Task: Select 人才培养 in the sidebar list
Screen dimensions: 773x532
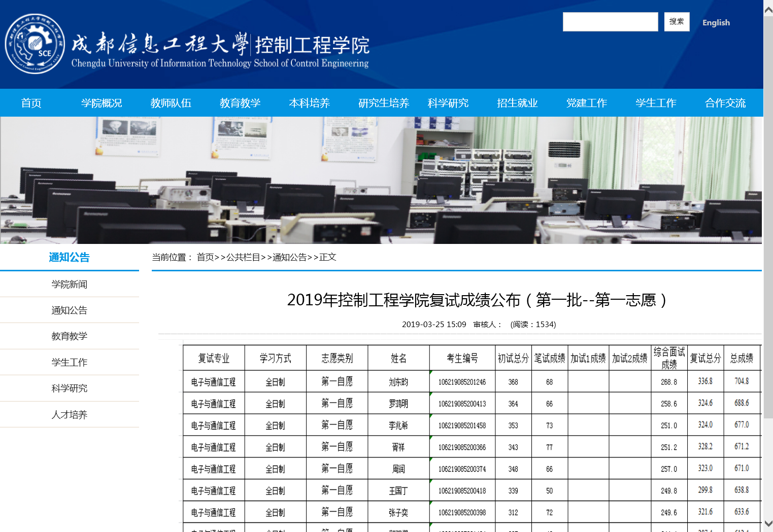Action: coord(70,415)
